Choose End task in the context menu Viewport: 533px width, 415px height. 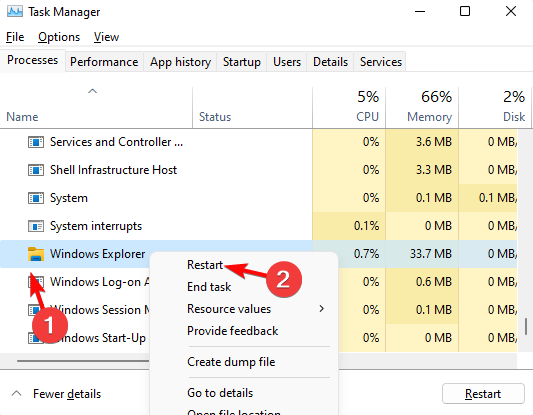click(x=209, y=287)
